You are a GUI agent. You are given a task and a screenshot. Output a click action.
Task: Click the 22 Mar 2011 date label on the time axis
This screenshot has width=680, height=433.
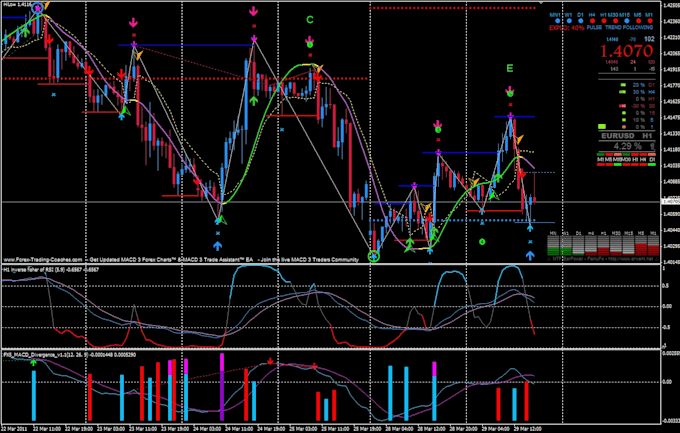click(13, 429)
